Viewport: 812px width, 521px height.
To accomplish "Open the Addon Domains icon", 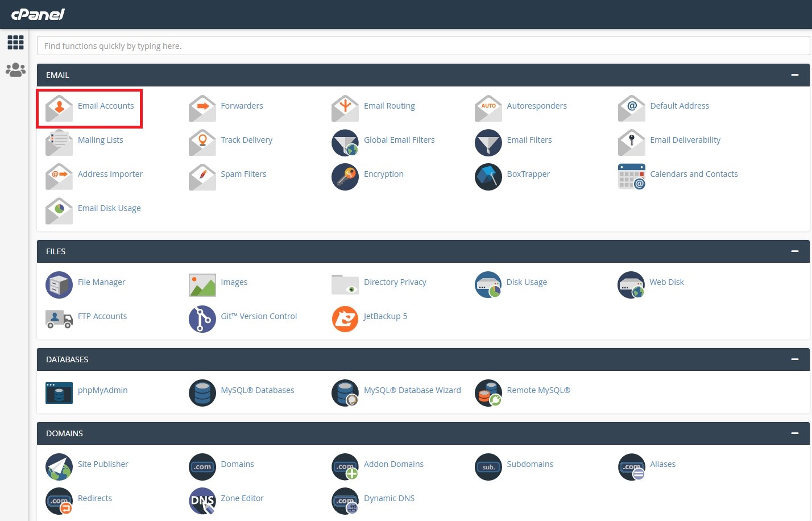I will [x=345, y=466].
